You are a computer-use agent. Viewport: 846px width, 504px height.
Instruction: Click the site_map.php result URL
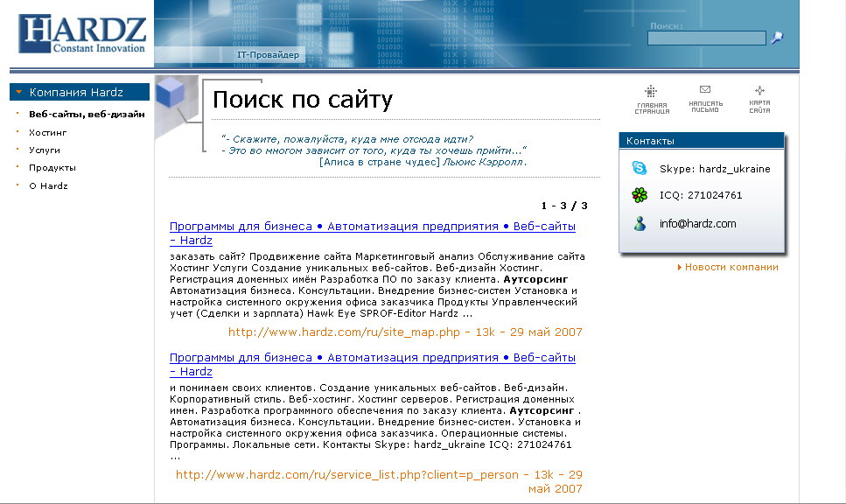point(405,332)
